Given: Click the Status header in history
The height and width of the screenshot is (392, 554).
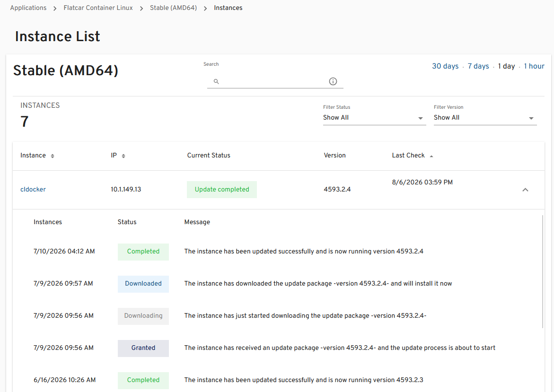Looking at the screenshot, I should pos(127,222).
